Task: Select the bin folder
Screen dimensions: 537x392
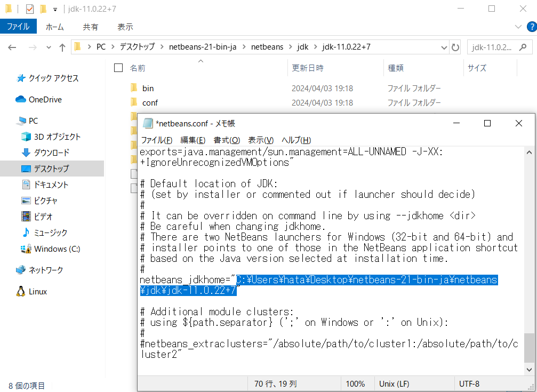Action: coord(148,89)
